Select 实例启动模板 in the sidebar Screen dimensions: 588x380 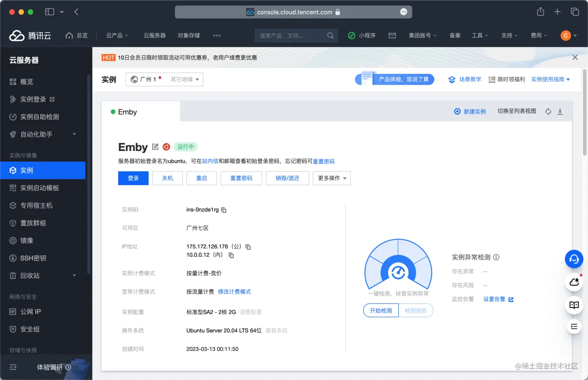coord(43,188)
